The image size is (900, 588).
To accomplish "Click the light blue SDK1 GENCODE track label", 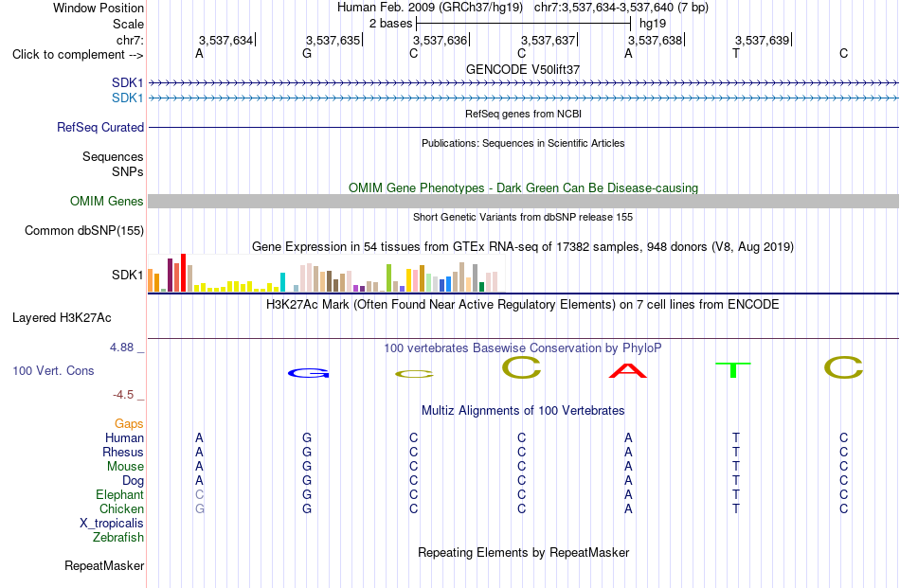I will pyautogui.click(x=128, y=98).
